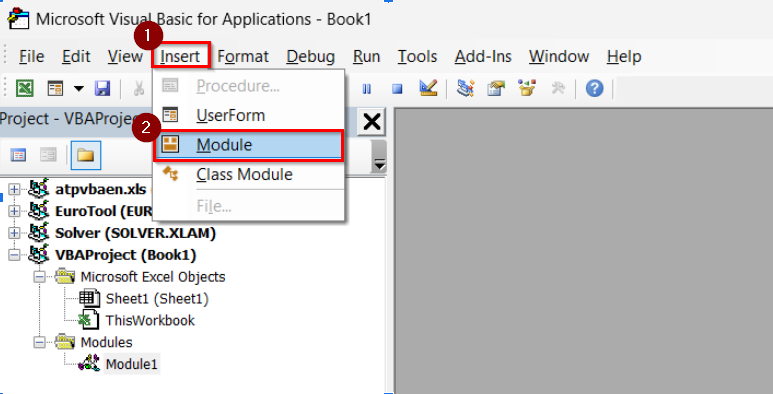Select VBAProject (Book1) in tree
This screenshot has width=773, height=394.
click(x=126, y=255)
